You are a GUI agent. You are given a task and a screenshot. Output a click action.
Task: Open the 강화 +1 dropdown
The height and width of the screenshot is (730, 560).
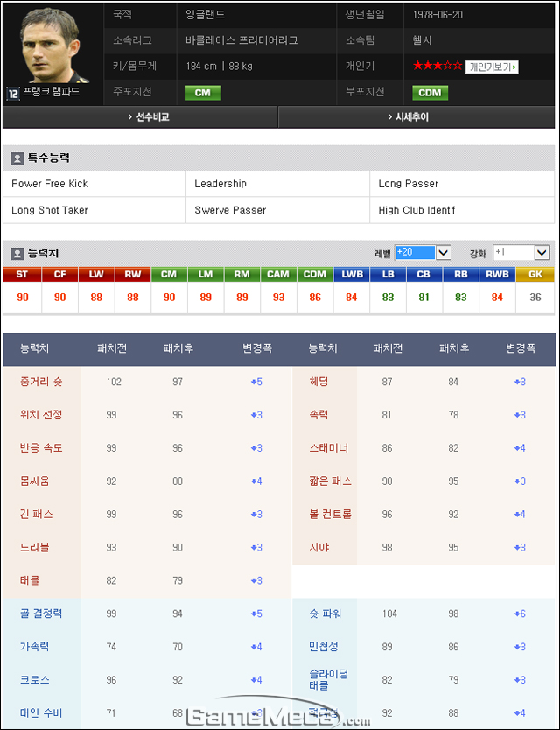[x=521, y=253]
